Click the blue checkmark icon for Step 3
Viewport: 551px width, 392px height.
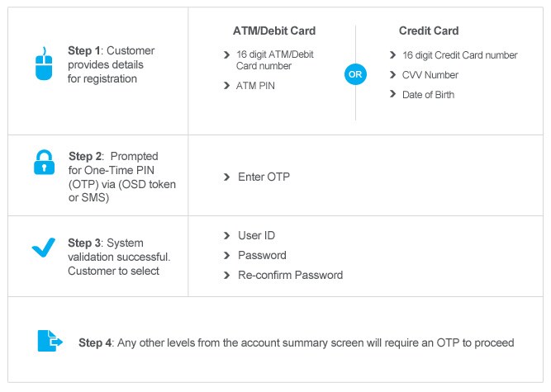click(x=43, y=248)
